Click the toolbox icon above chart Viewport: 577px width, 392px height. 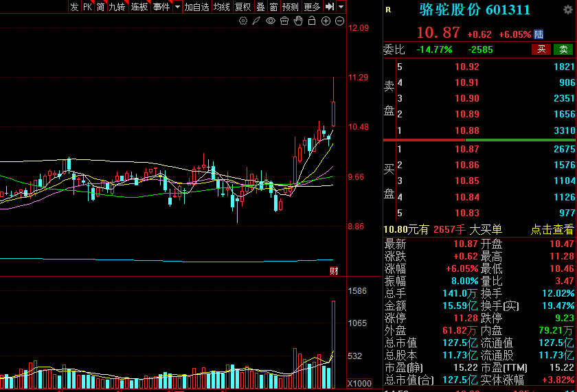click(x=284, y=21)
